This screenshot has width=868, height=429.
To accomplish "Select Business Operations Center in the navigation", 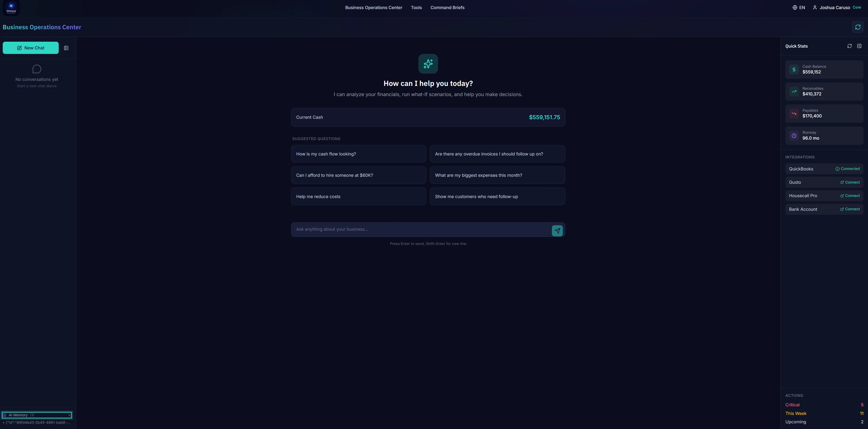I will tap(373, 7).
